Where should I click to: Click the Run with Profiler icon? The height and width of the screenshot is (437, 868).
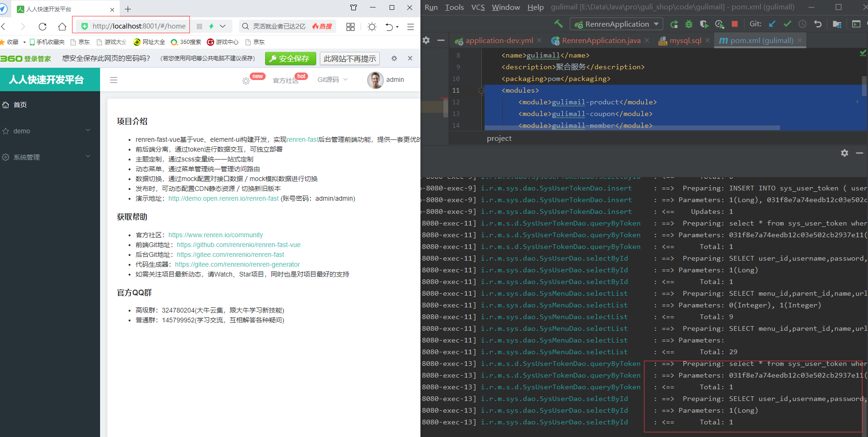coord(719,24)
